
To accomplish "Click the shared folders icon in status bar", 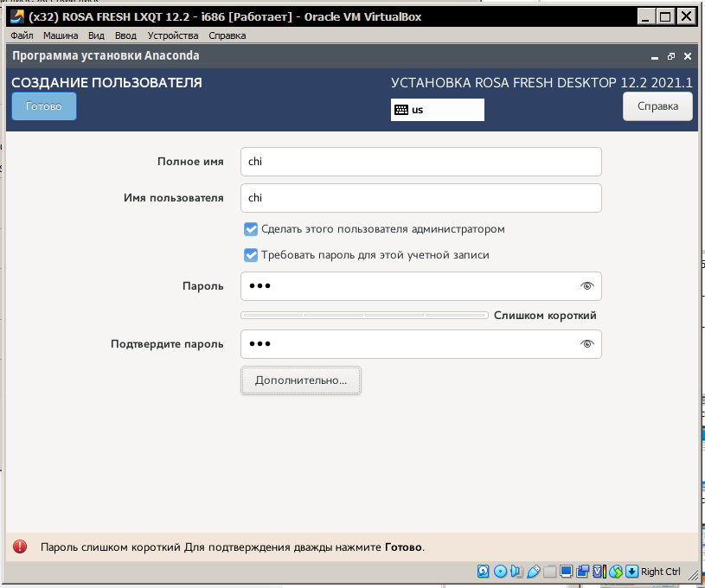I will (550, 572).
